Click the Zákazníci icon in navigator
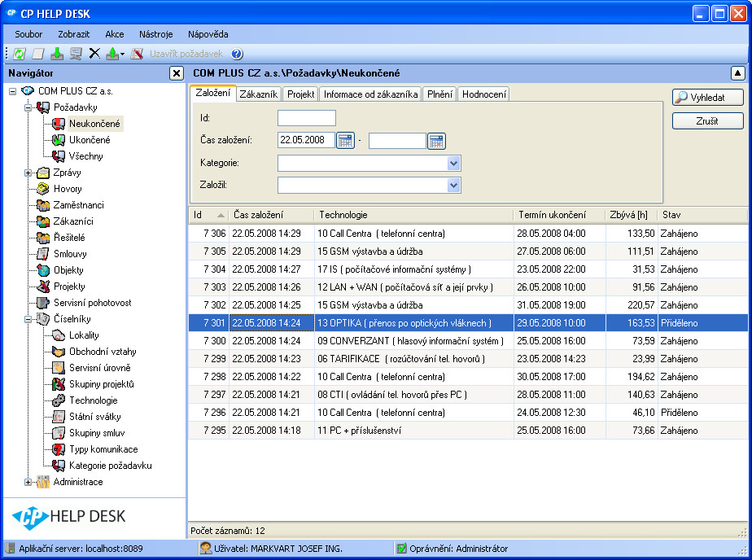The height and width of the screenshot is (560, 752). pos(43,221)
